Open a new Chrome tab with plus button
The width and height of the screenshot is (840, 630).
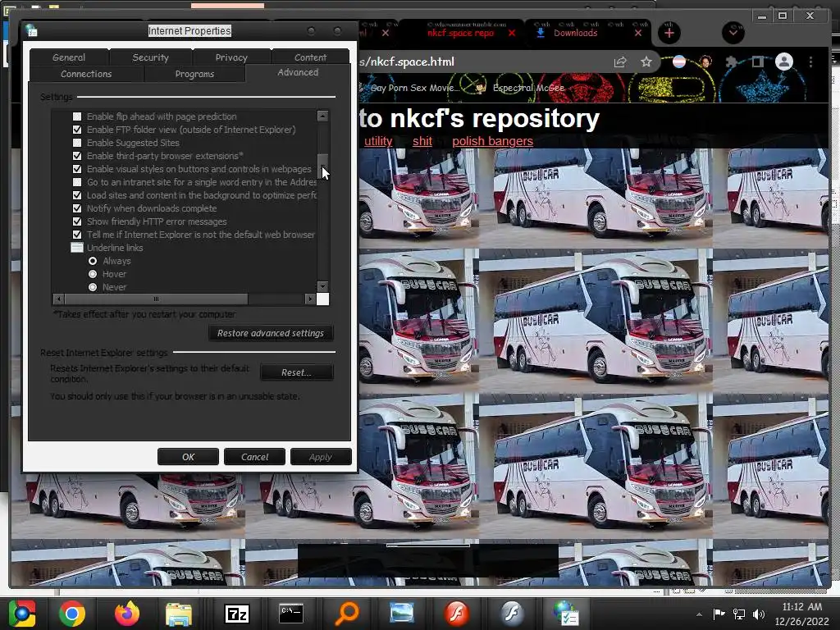click(669, 33)
